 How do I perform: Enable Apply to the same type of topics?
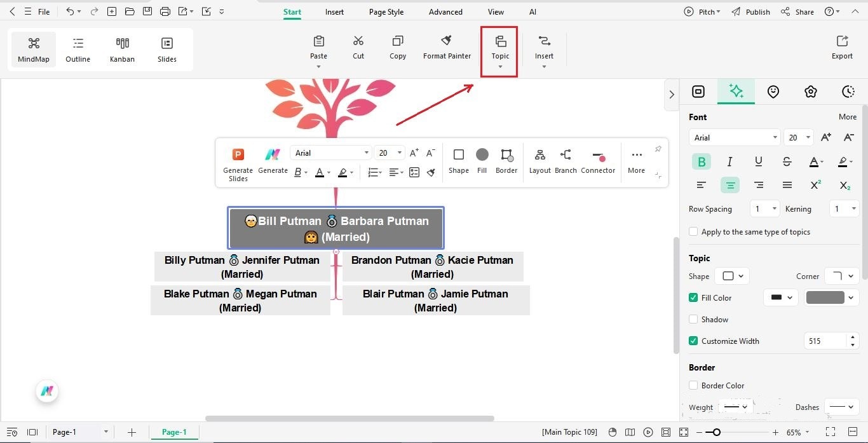(693, 232)
